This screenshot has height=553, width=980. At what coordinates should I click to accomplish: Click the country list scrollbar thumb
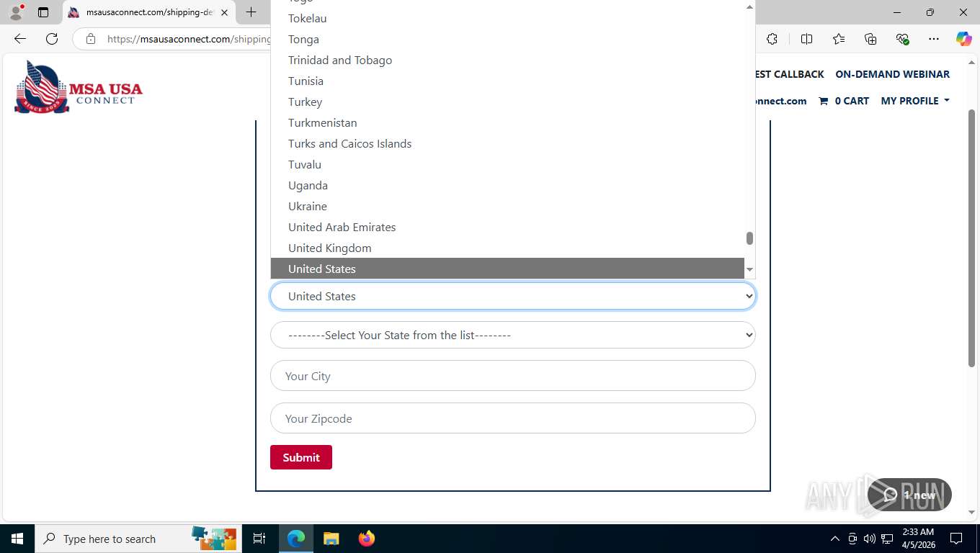tap(749, 238)
